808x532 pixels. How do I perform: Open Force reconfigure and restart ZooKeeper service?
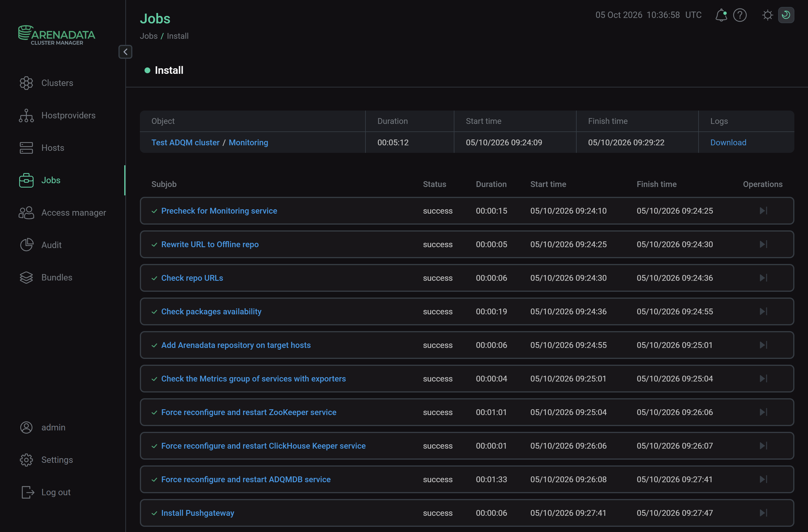click(x=249, y=412)
